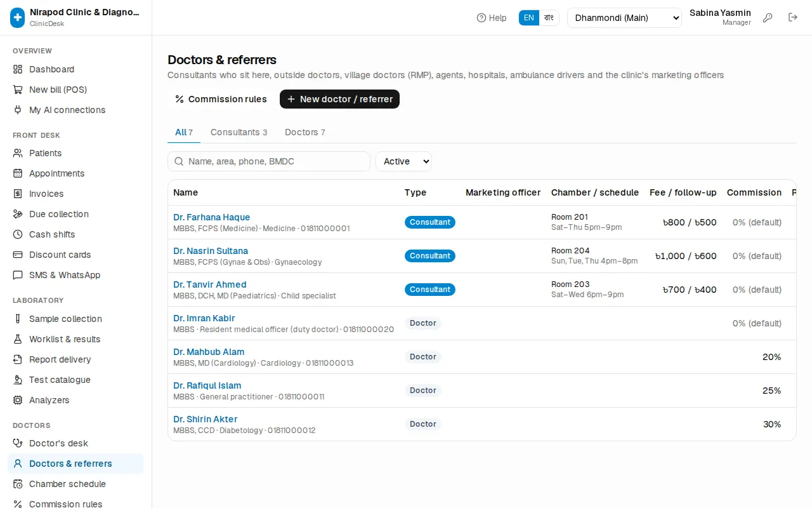812x508 pixels.
Task: Open Chamber schedule page
Action: click(x=75, y=484)
